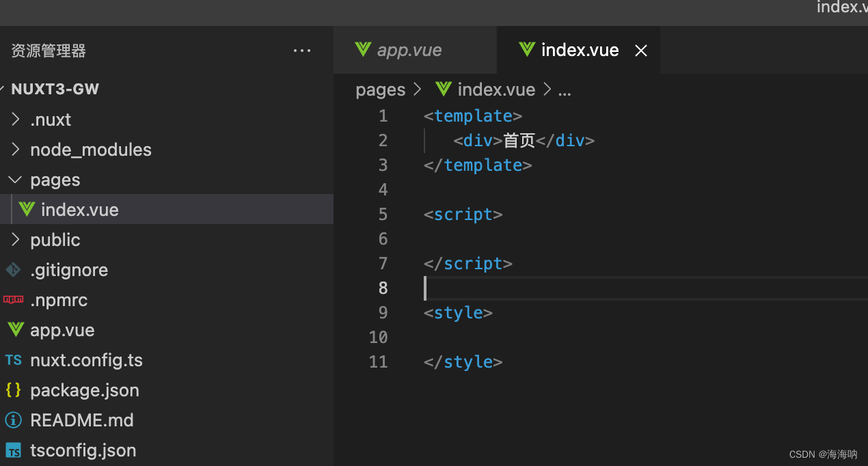Click the tsconfig.json file icon
The image size is (868, 466).
[x=14, y=450]
